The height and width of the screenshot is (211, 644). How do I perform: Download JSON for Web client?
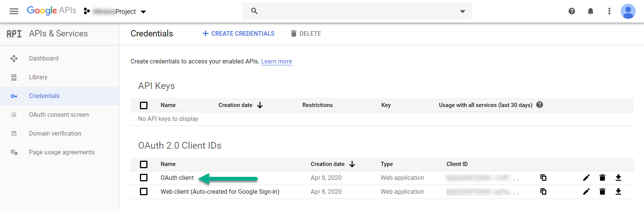point(618,191)
